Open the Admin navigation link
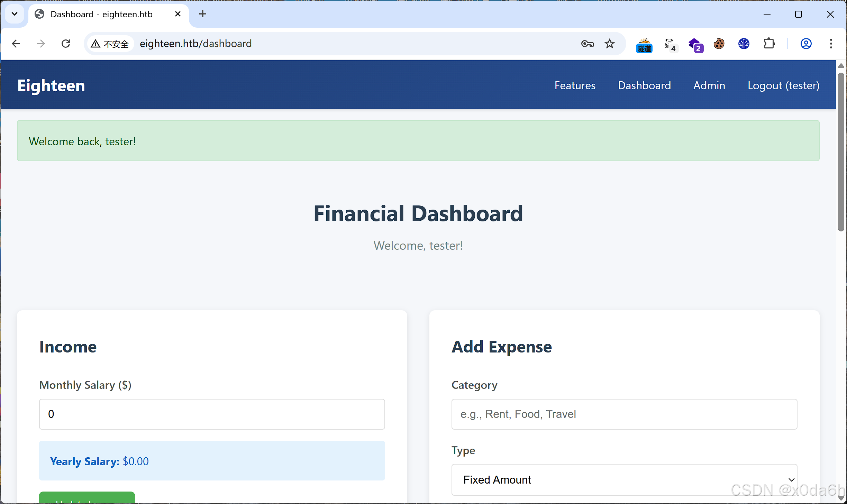Image resolution: width=847 pixels, height=504 pixels. click(709, 85)
